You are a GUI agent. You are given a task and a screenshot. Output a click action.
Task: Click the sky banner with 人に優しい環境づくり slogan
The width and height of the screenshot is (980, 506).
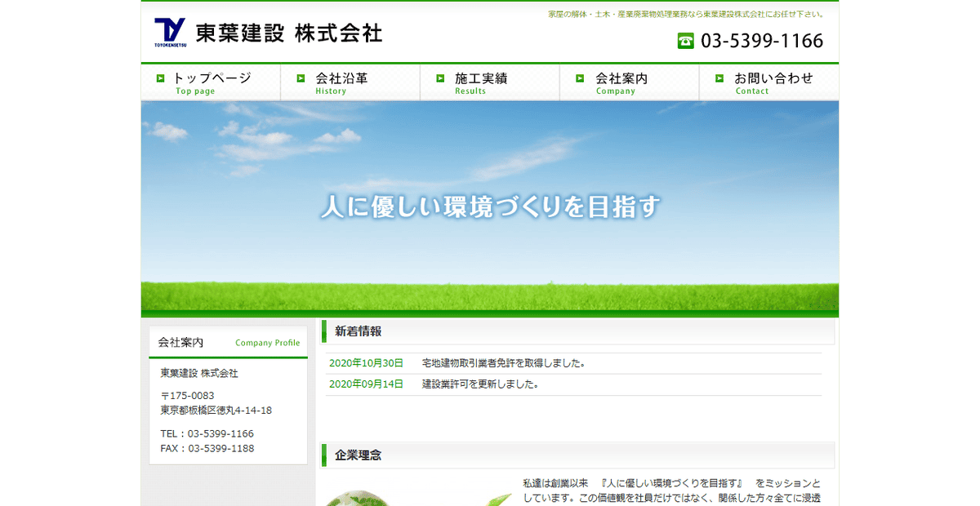click(x=490, y=207)
